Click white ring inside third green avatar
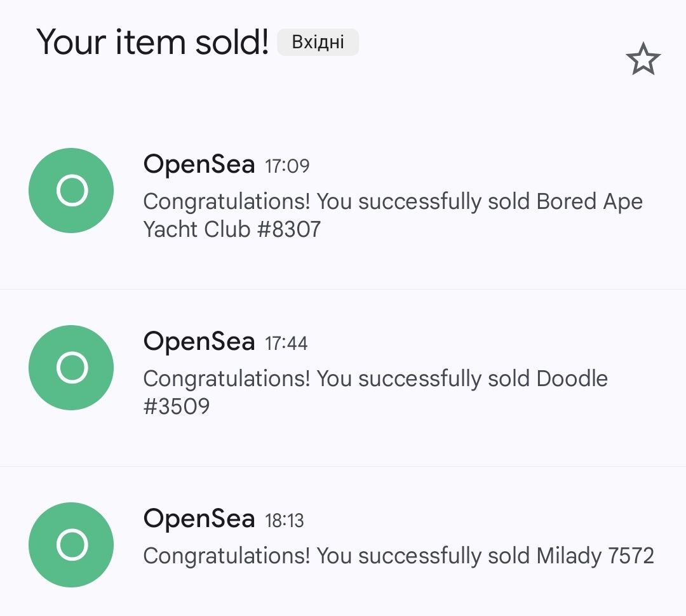The height and width of the screenshot is (616, 686). [72, 545]
